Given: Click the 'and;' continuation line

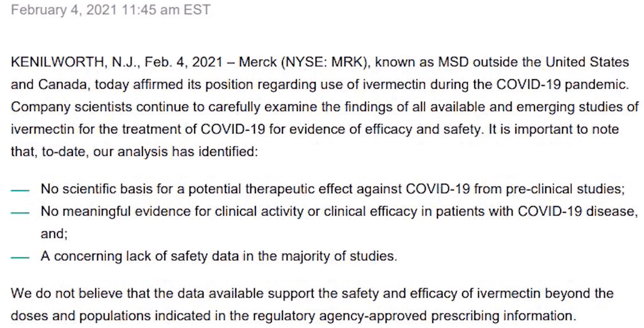Looking at the screenshot, I should (x=54, y=234).
